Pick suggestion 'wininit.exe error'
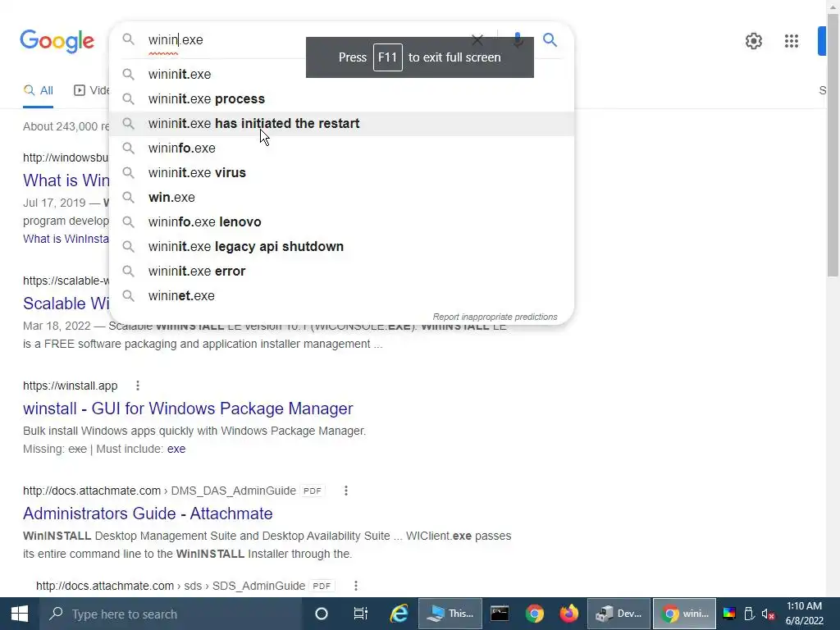This screenshot has height=630, width=840. coord(341,271)
